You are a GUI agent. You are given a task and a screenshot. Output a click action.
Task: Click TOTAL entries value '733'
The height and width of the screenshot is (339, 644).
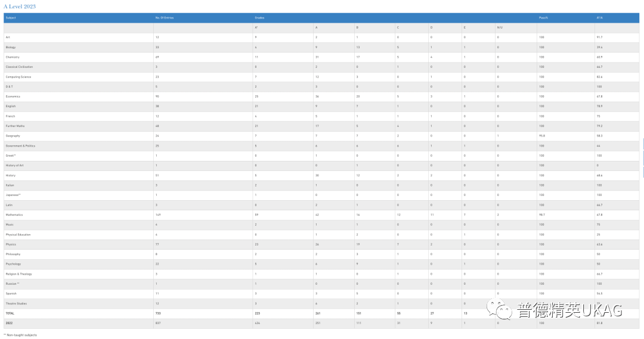[x=158, y=313]
